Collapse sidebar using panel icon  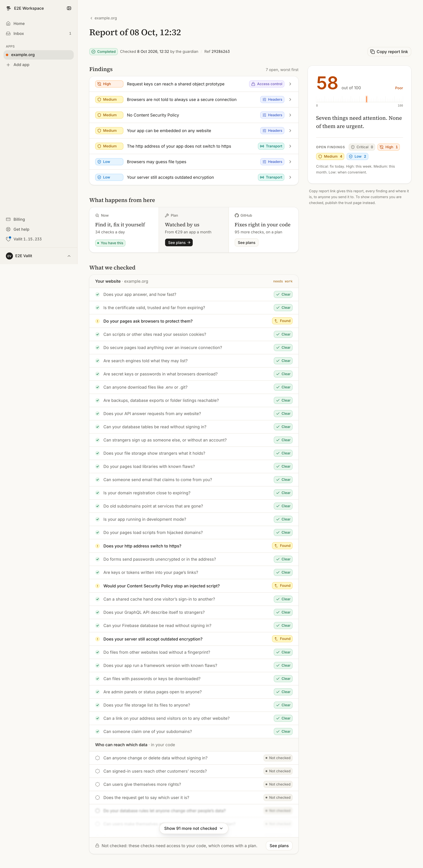(x=69, y=8)
